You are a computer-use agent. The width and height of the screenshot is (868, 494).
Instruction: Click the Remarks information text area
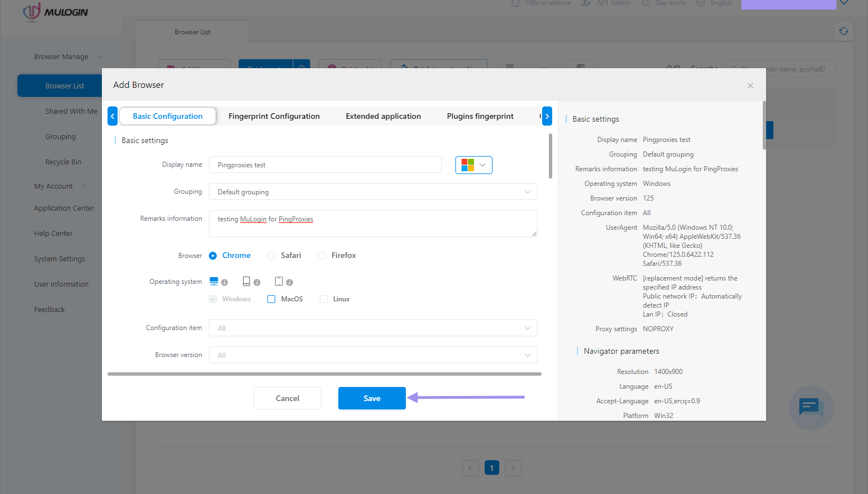coord(373,224)
